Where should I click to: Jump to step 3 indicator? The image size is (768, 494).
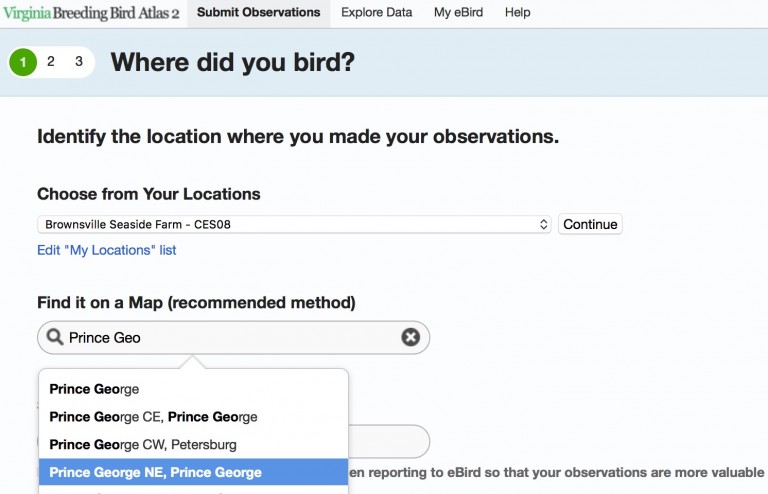[79, 62]
